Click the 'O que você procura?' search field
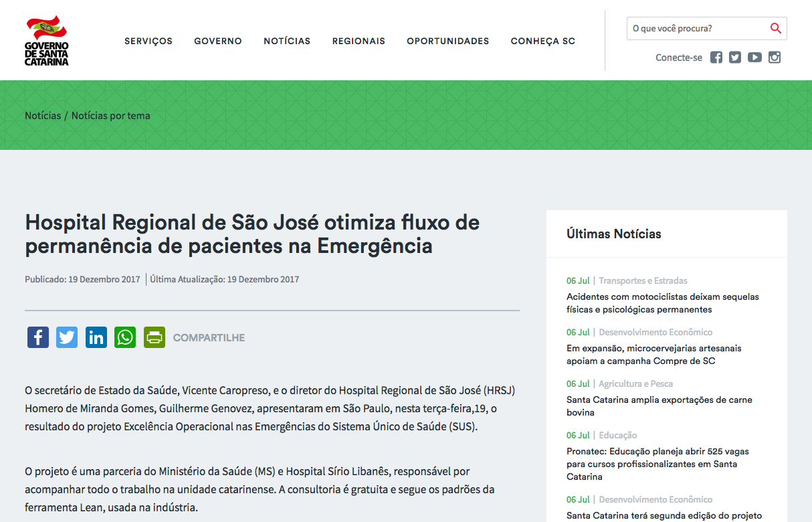The image size is (812, 522). click(697, 29)
